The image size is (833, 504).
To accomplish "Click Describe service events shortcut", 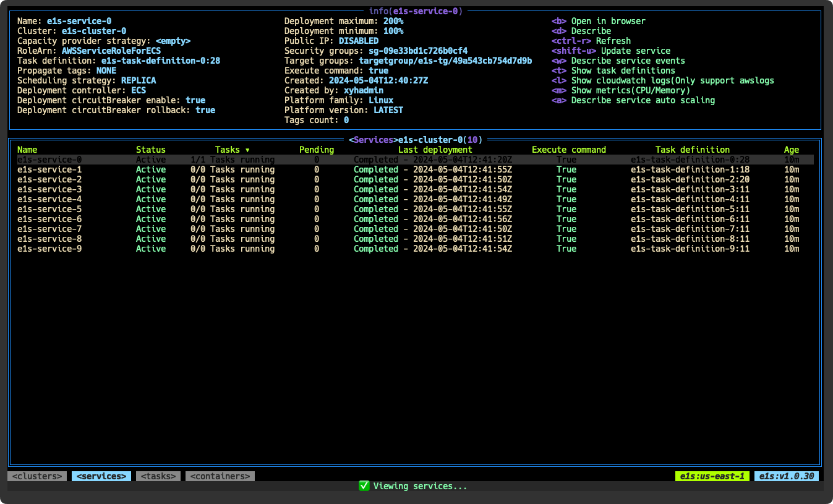I will coord(618,61).
